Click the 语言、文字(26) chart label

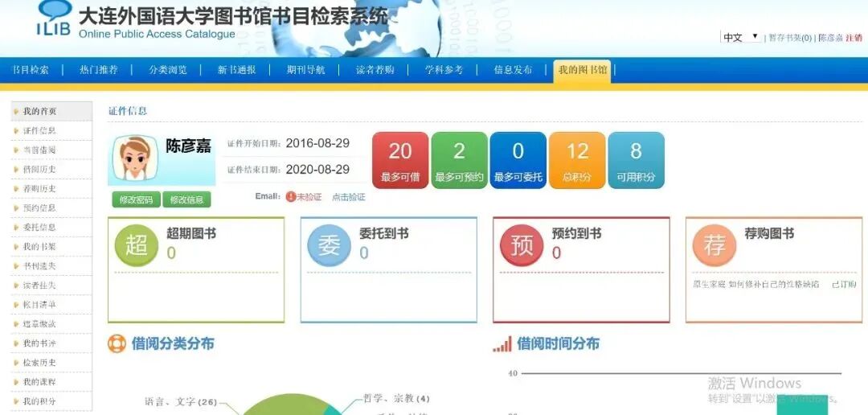181,402
